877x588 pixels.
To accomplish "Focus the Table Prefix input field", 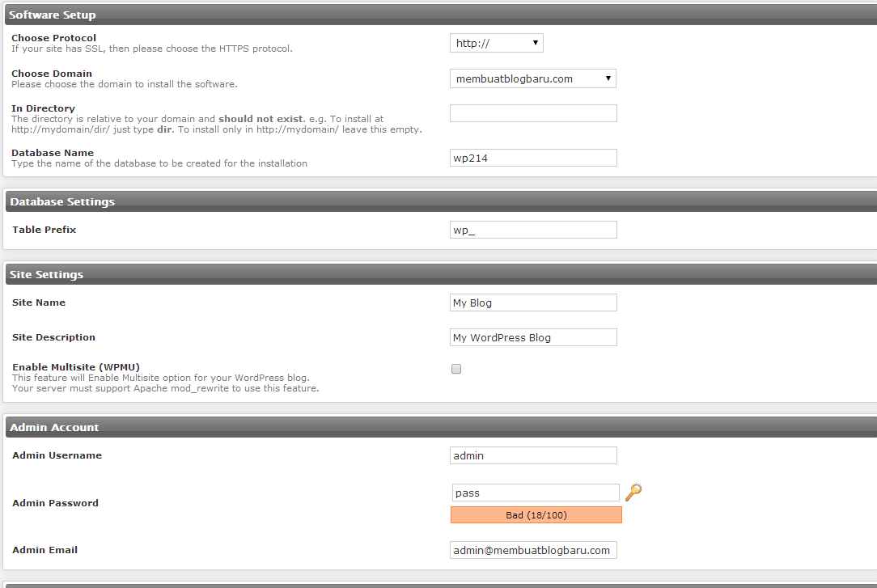I will click(533, 230).
